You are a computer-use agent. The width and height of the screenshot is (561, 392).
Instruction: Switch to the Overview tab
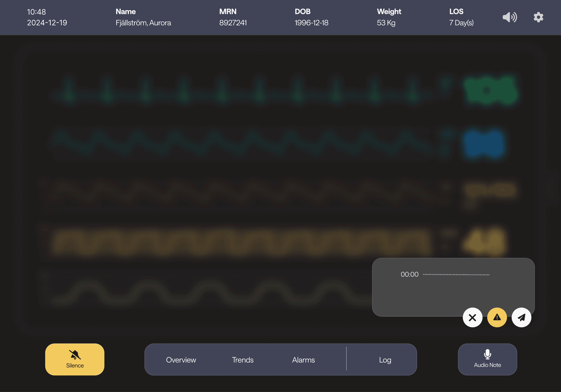click(181, 360)
